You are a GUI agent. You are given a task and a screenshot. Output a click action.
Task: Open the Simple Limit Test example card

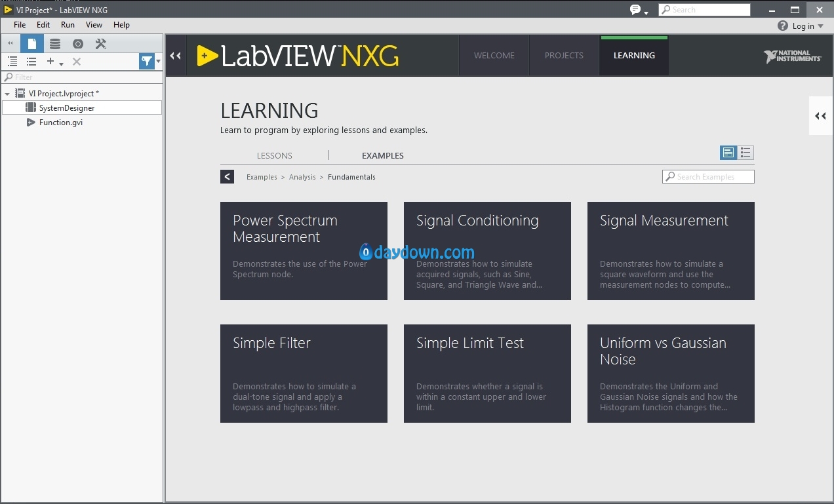point(487,374)
